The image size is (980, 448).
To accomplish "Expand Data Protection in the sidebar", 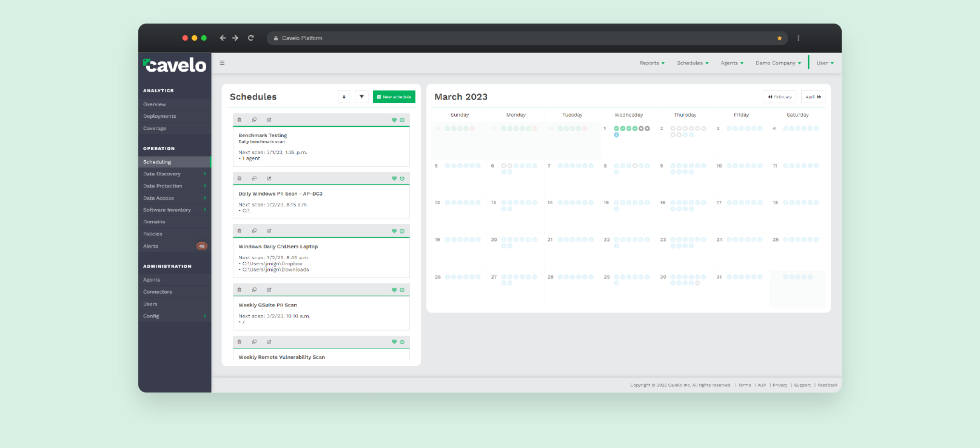I will click(175, 186).
